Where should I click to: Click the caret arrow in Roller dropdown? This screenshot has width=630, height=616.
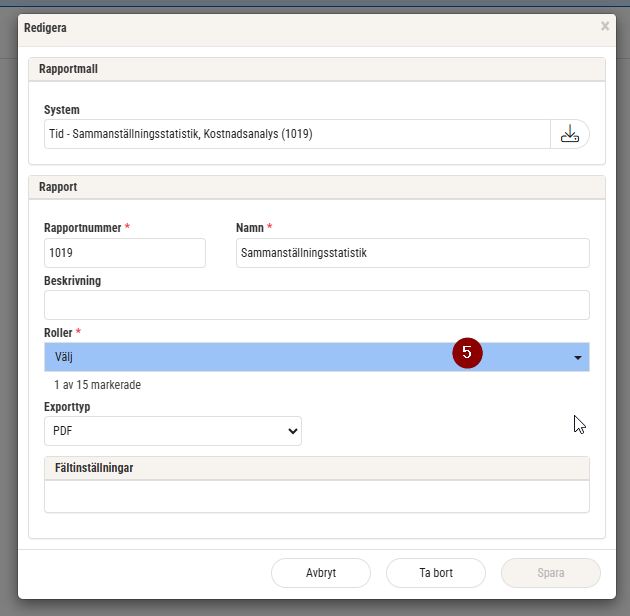click(578, 358)
